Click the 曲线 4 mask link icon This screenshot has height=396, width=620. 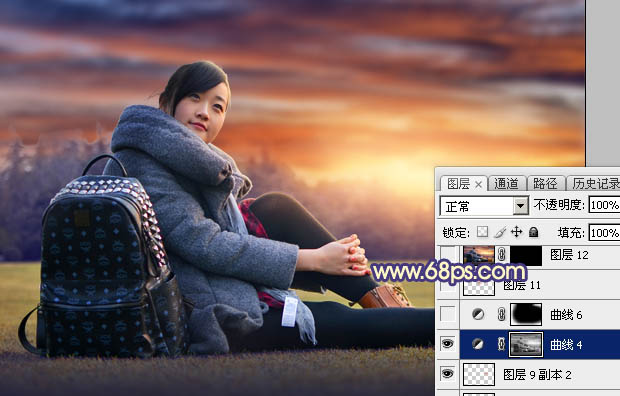[501, 345]
